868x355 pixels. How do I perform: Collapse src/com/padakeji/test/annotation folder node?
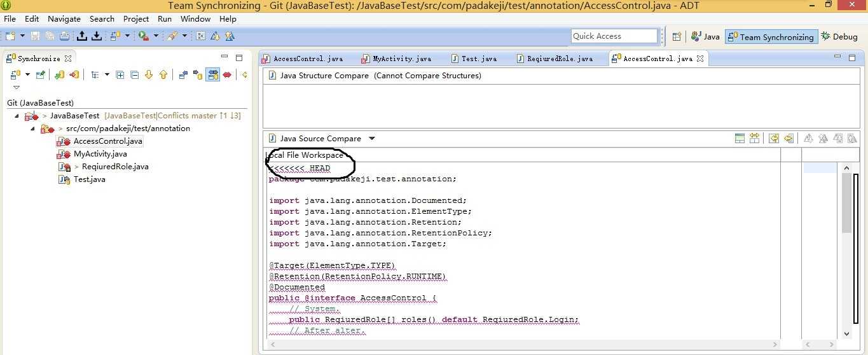click(x=33, y=129)
